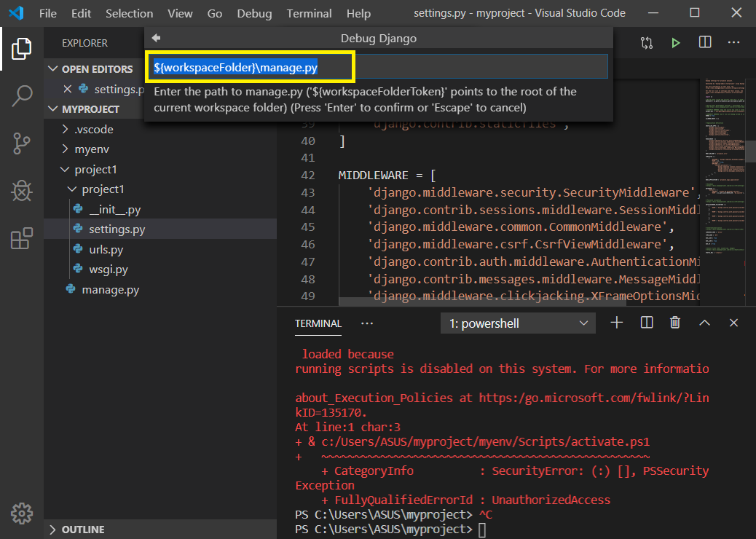Toggle maximize panel with chevron icon
The image size is (756, 539).
point(704,322)
